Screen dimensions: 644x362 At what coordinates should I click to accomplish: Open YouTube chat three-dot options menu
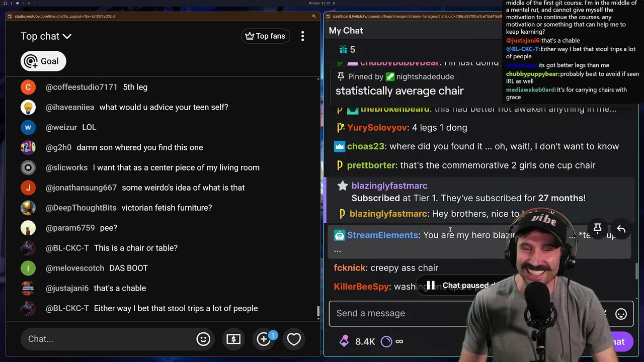tap(302, 36)
